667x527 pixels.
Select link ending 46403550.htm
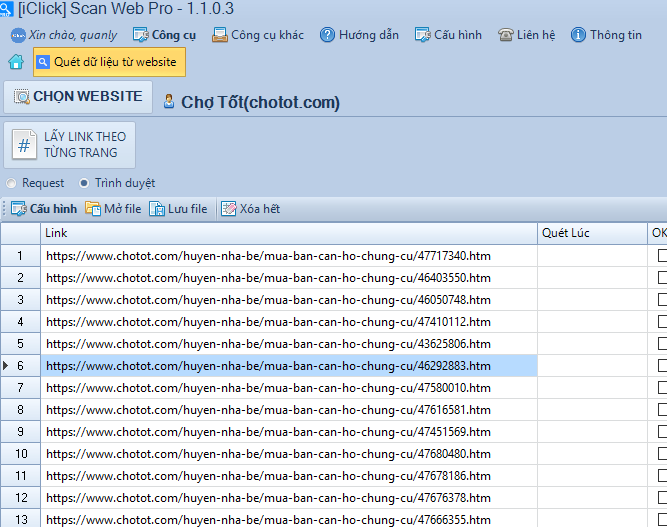(x=289, y=278)
